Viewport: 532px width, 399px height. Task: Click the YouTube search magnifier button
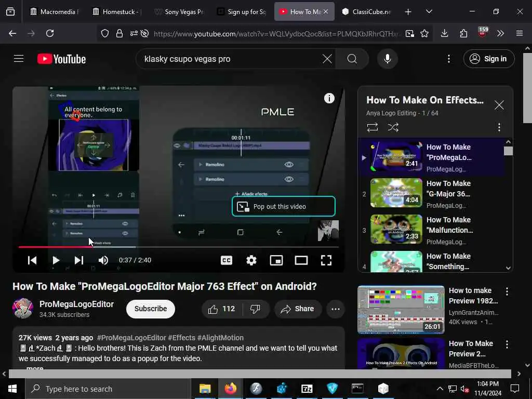pos(352,59)
